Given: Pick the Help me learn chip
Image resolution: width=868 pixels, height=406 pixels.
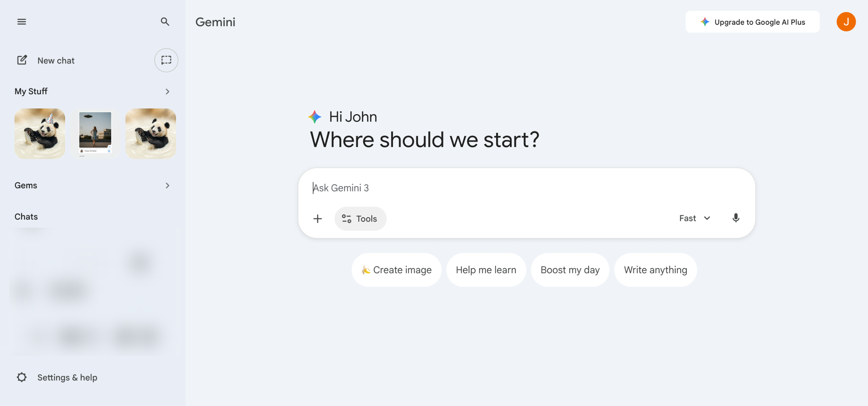Looking at the screenshot, I should (x=486, y=270).
